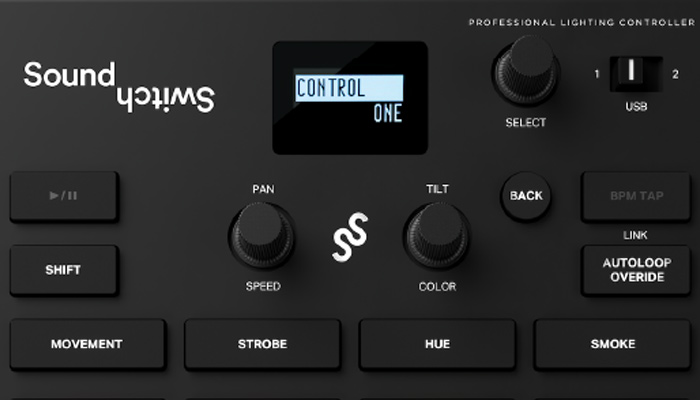Toggle the USB 1/2 selector switch
This screenshot has height=400, width=700.
pyautogui.click(x=636, y=74)
